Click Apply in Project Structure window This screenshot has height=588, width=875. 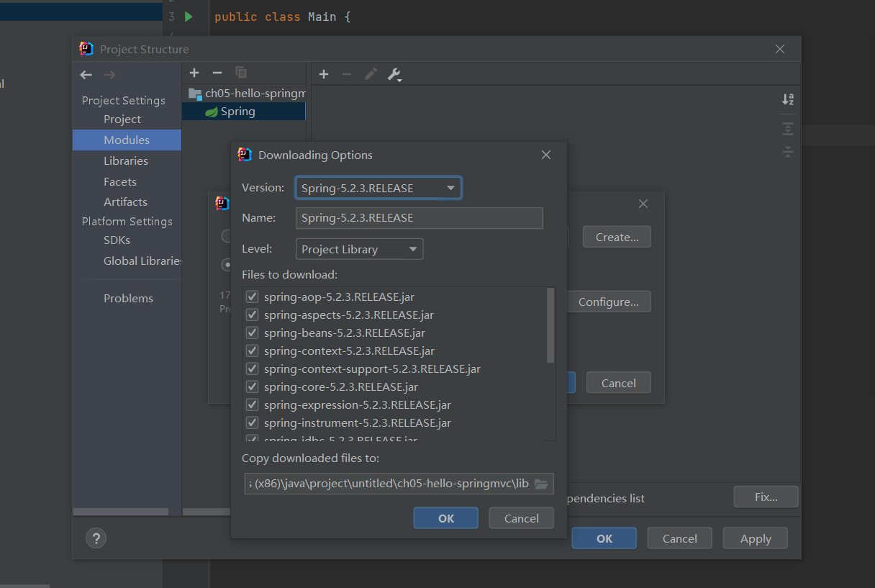756,538
